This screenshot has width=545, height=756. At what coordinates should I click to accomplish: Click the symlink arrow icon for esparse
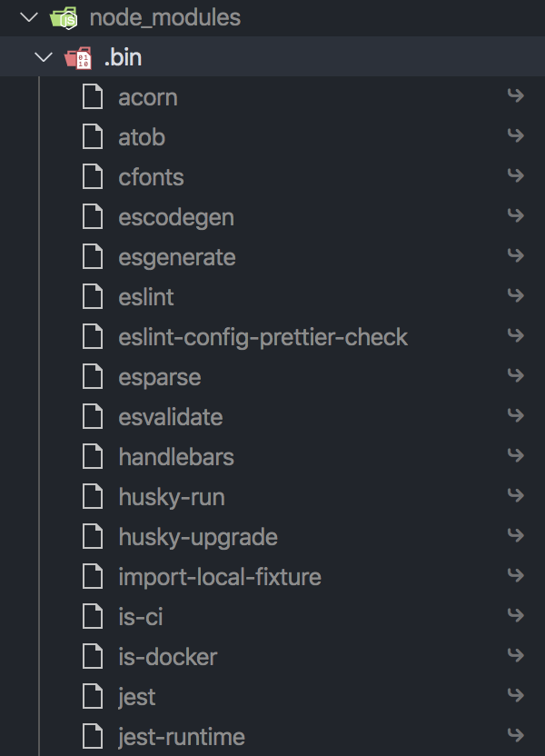516,375
